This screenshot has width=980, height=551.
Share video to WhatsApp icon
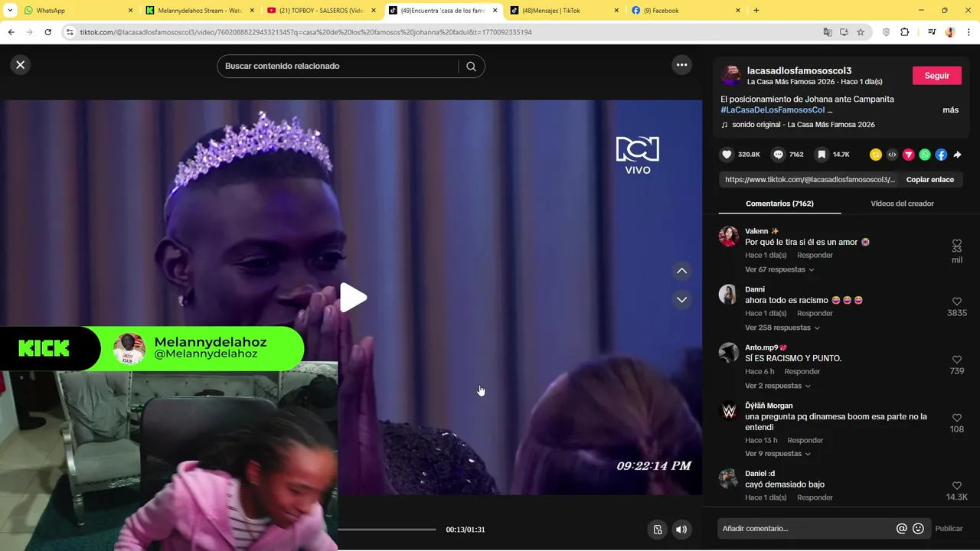[x=925, y=155]
